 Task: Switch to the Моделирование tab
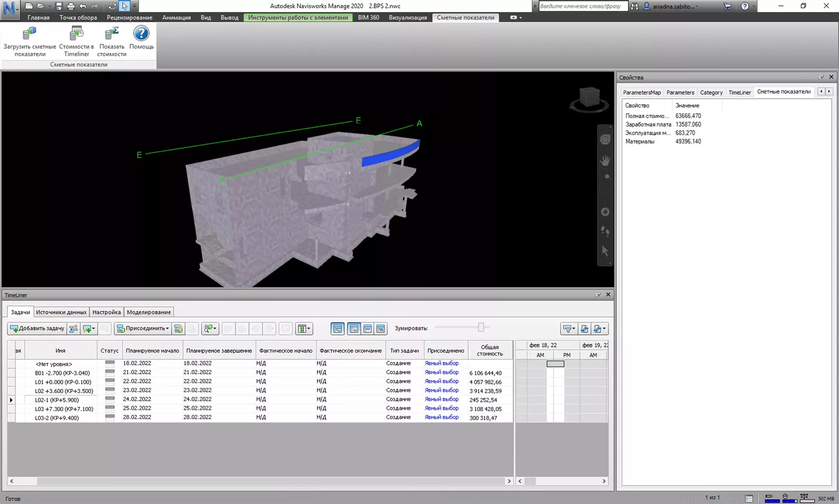[149, 312]
